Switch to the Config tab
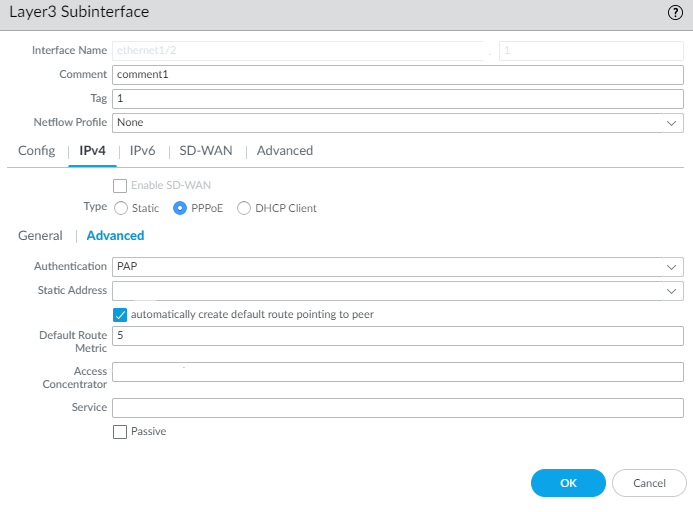 tap(36, 151)
